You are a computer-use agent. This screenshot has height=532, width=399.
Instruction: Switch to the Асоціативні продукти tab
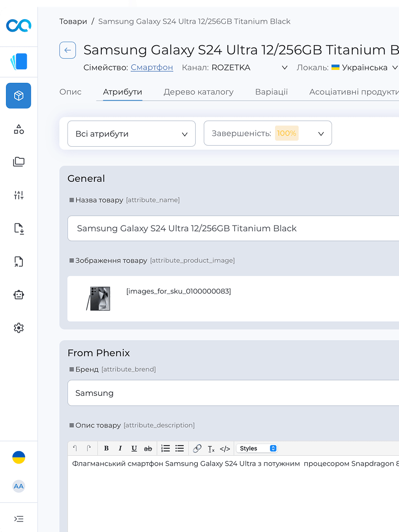(354, 92)
